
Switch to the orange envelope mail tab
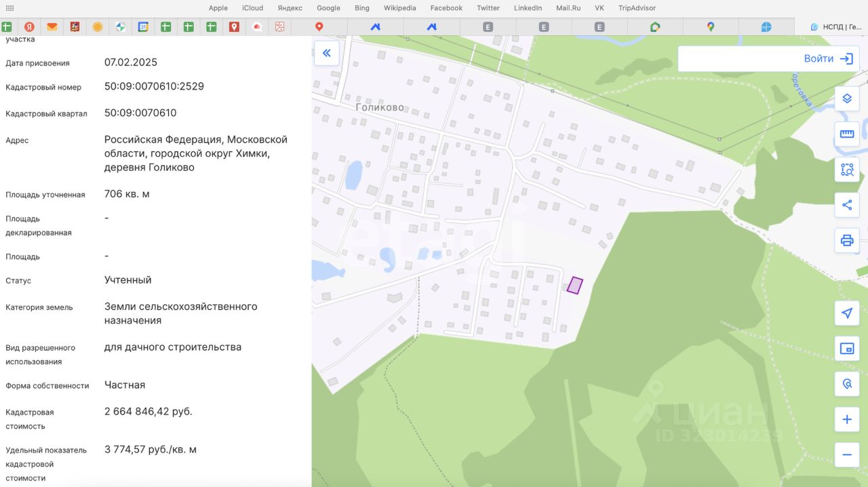tap(52, 27)
